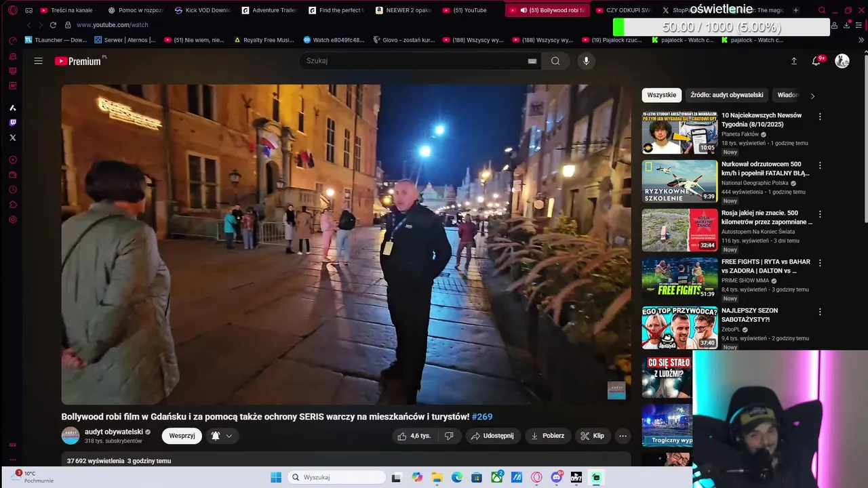Dislike the video with thumbs-down
This screenshot has height=488, width=868.
449,436
